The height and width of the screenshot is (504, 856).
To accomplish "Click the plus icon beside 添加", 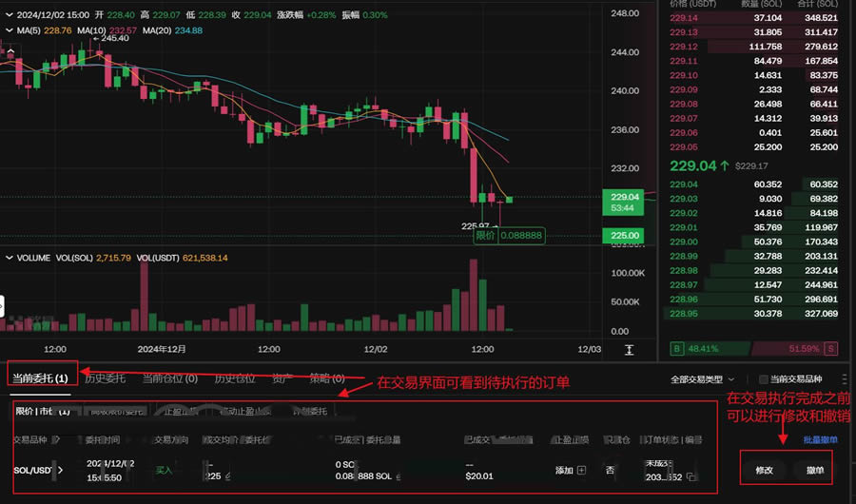I will (582, 470).
